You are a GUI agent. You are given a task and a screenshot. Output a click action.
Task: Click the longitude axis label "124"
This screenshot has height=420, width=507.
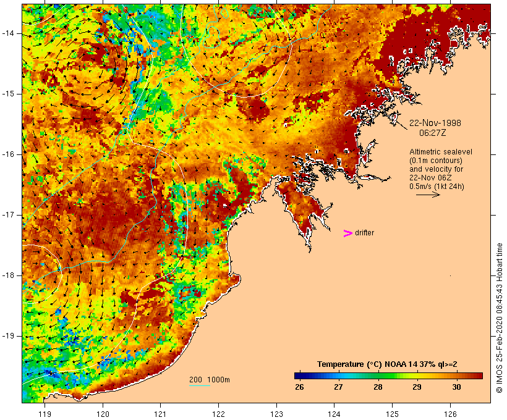(x=334, y=414)
